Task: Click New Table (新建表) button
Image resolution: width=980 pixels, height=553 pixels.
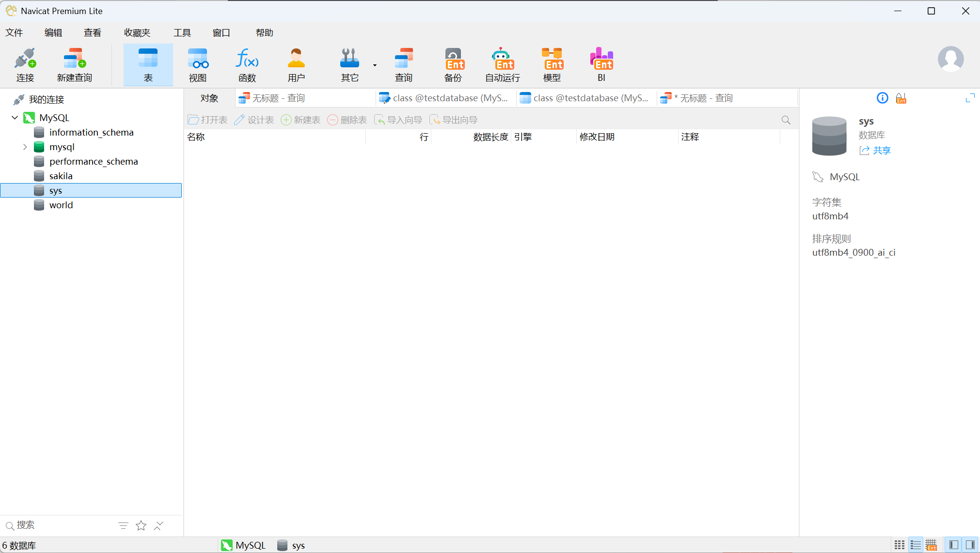Action: (x=301, y=120)
